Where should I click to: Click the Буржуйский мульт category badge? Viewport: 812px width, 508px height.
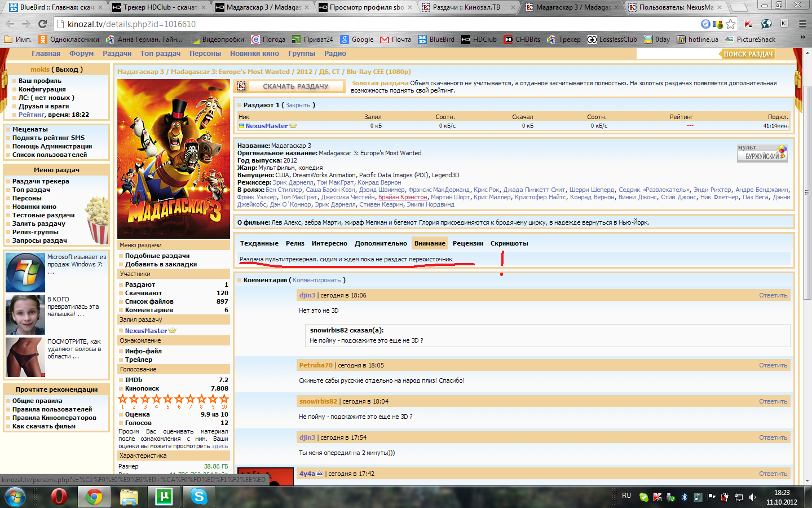[x=762, y=153]
